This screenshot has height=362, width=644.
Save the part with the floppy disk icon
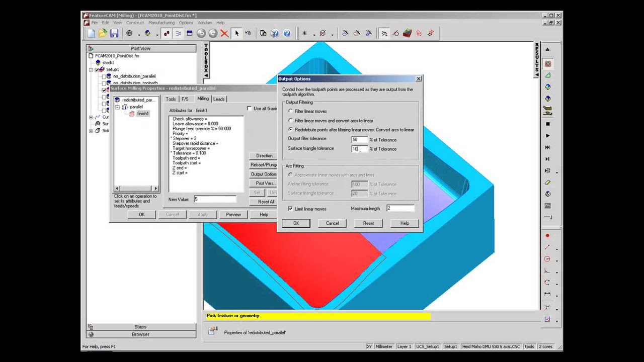pos(114,34)
